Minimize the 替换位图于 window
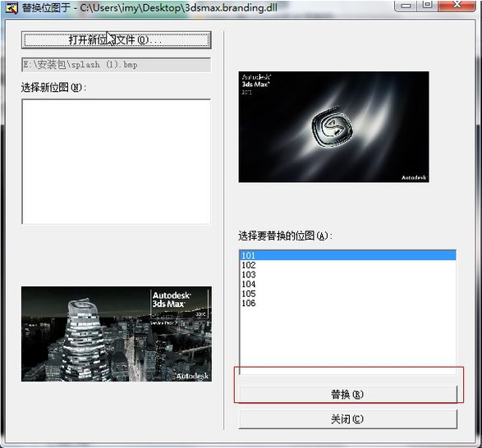482x448 pixels. pyautogui.click(x=406, y=5)
